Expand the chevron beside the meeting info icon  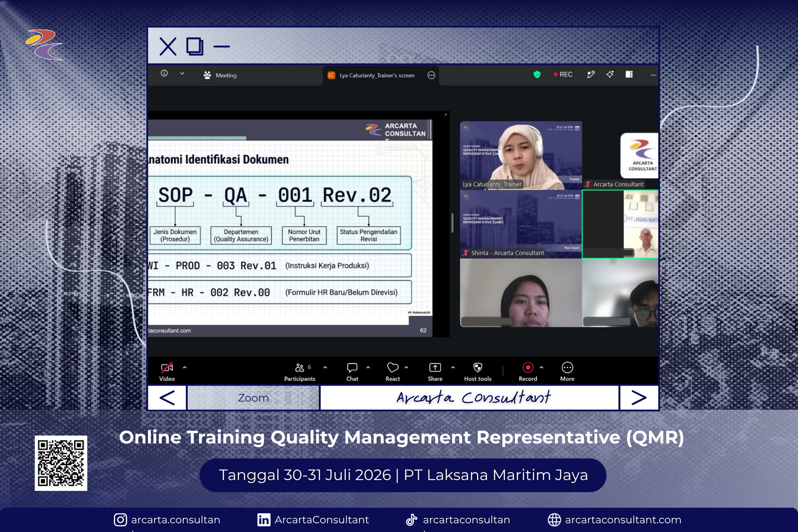182,74
